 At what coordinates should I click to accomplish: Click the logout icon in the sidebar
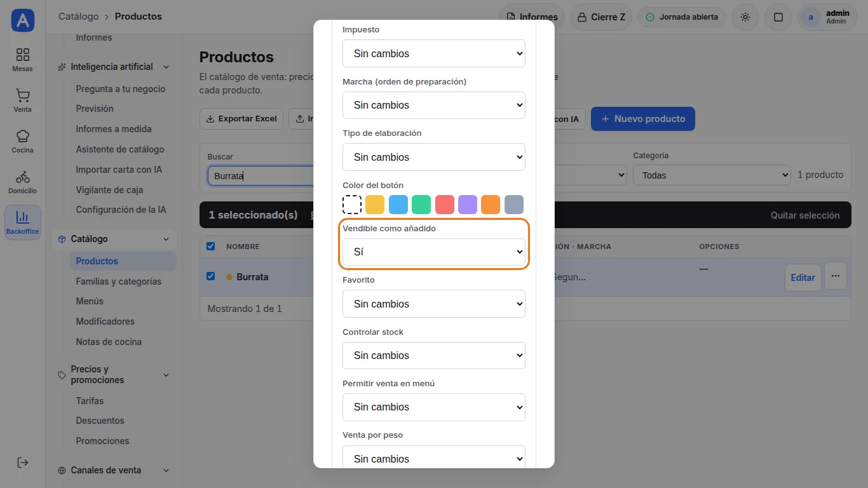click(23, 462)
